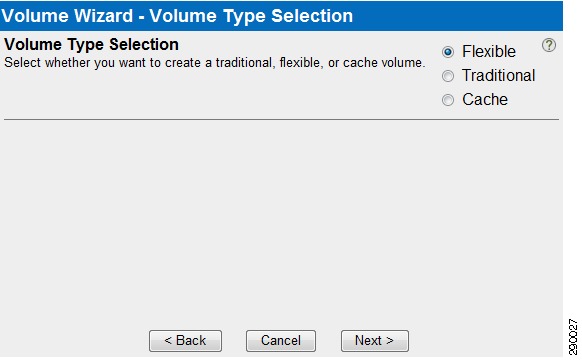Click the Volume Type Selection bold heading
Viewport: 582px width, 364px height.
click(91, 44)
